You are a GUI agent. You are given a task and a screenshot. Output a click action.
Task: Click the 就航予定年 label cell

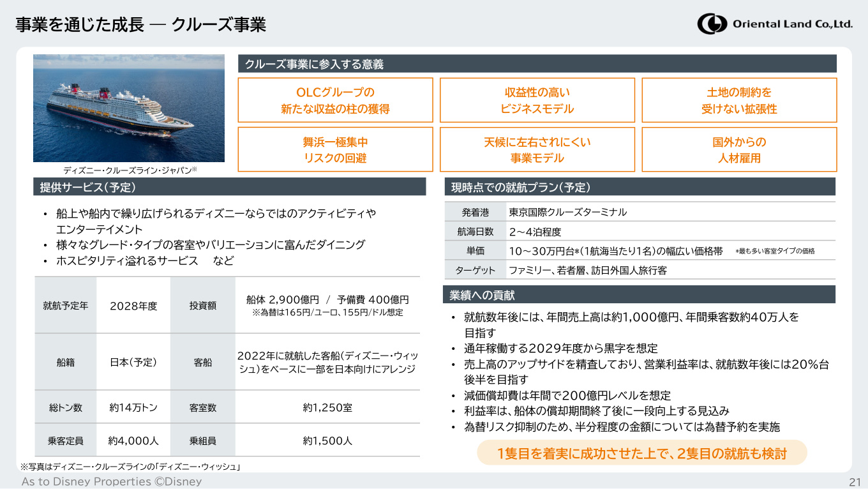[66, 305]
